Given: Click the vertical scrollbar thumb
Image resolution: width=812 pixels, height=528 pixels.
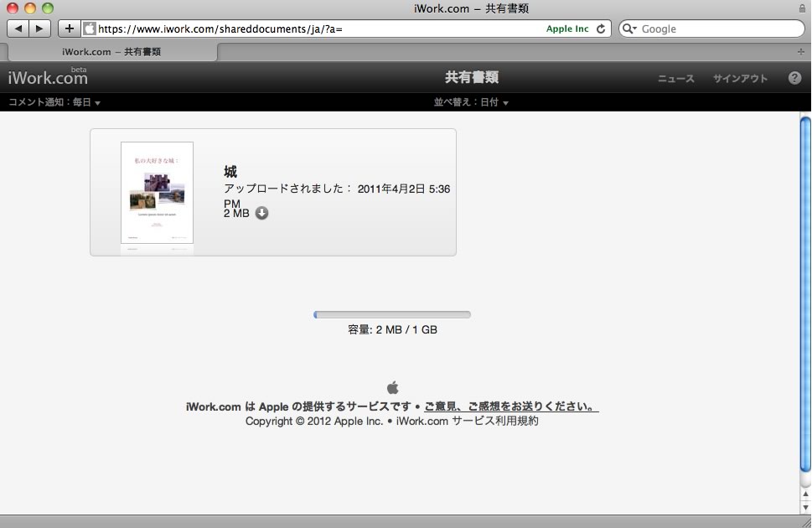Looking at the screenshot, I should (x=805, y=294).
